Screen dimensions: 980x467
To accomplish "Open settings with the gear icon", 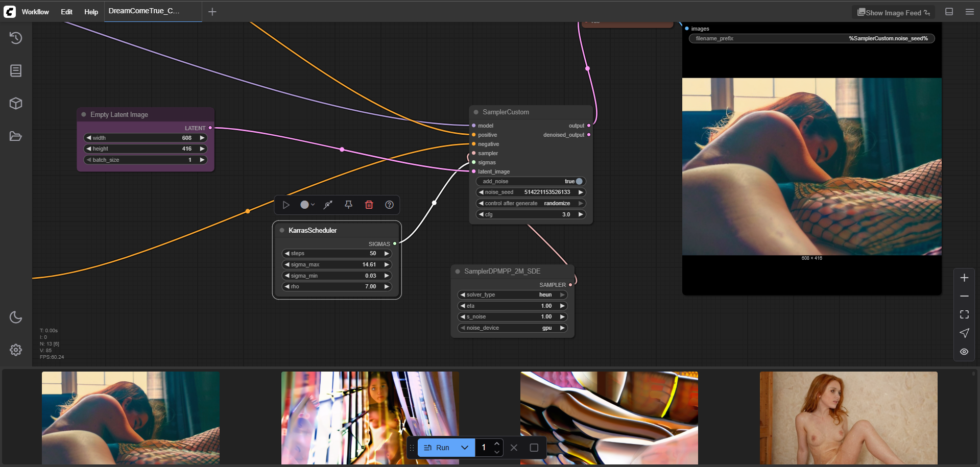I will pyautogui.click(x=16, y=350).
